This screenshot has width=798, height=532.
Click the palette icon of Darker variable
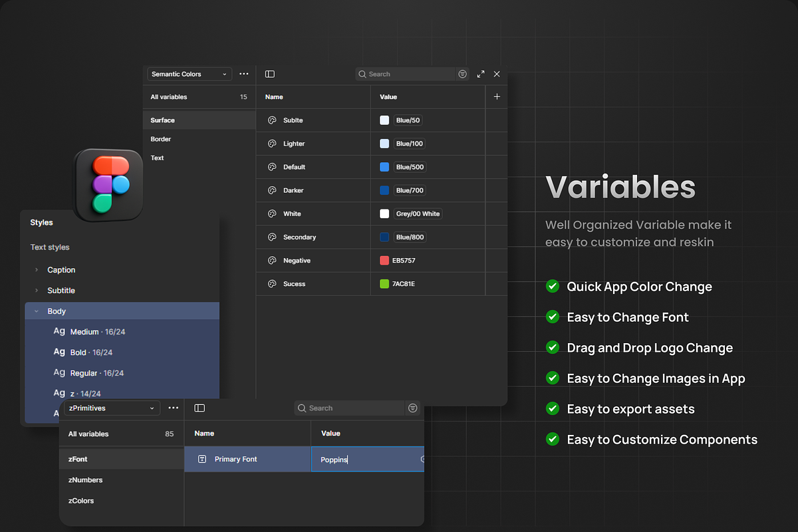272,190
